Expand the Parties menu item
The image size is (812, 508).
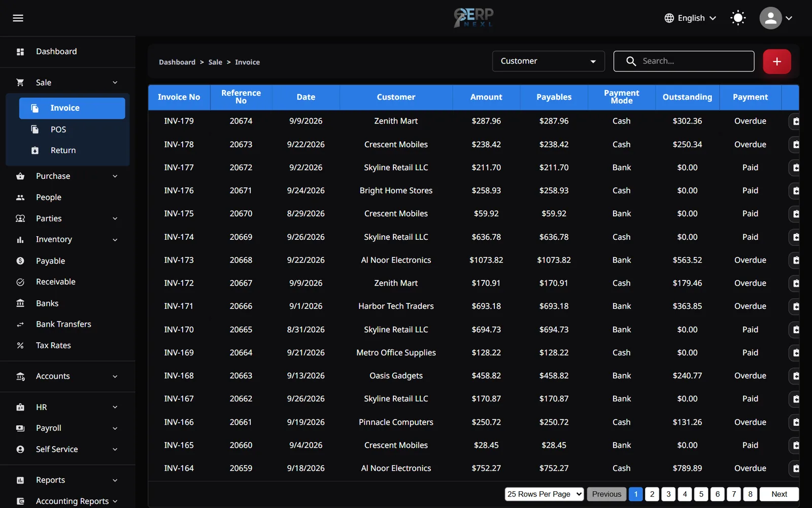(x=68, y=218)
